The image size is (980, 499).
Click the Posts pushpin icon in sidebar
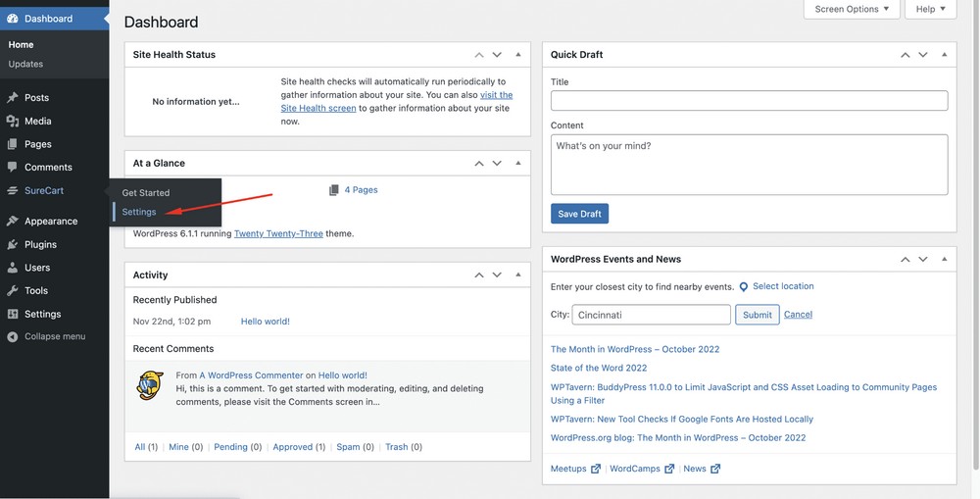pos(13,98)
